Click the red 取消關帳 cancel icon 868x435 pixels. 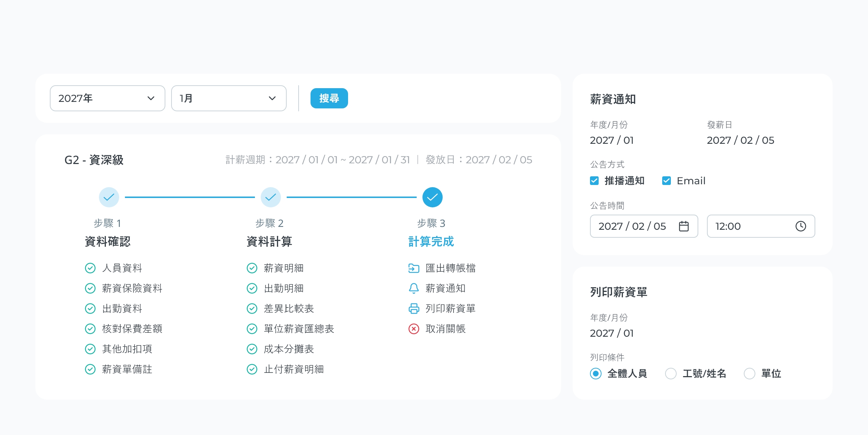414,329
